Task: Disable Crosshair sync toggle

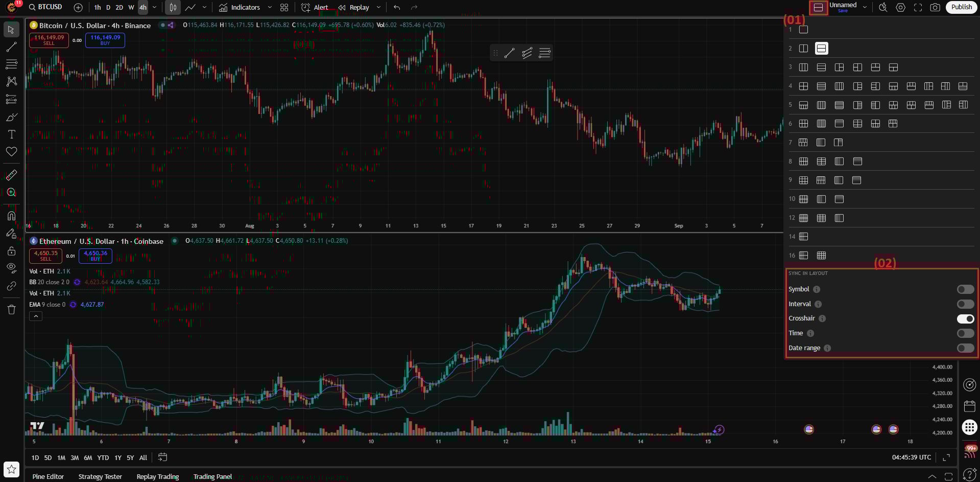Action: click(x=965, y=319)
